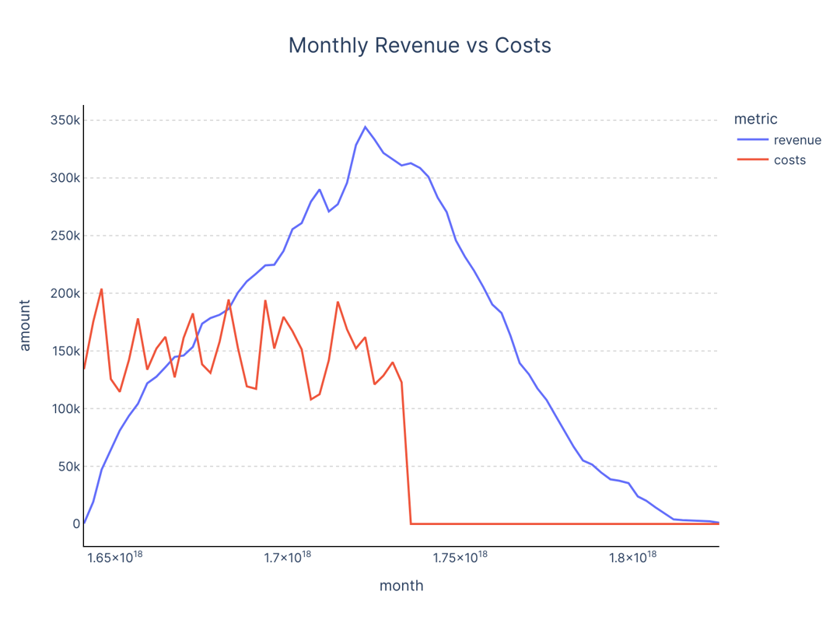Viewport: 840px width, 630px height.
Task: Click the 50k y-axis tick label
Action: pos(68,467)
